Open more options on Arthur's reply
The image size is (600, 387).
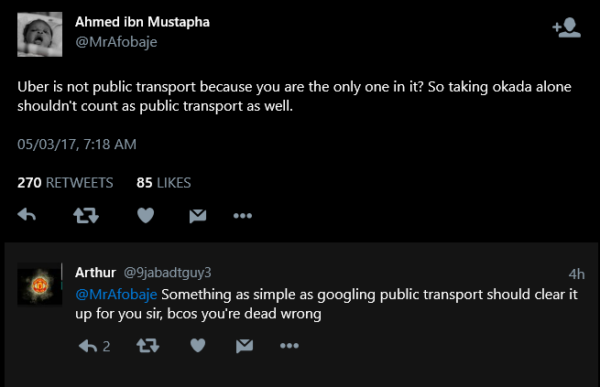pos(289,346)
